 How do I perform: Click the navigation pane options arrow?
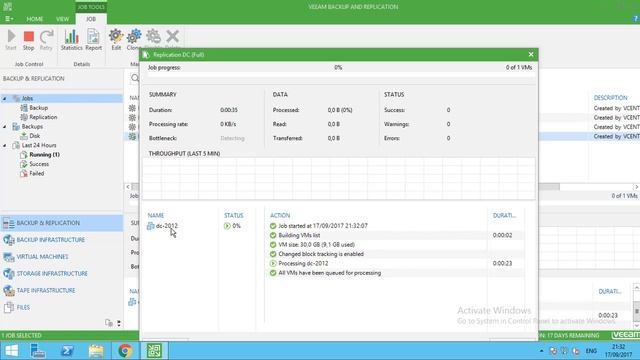119,323
